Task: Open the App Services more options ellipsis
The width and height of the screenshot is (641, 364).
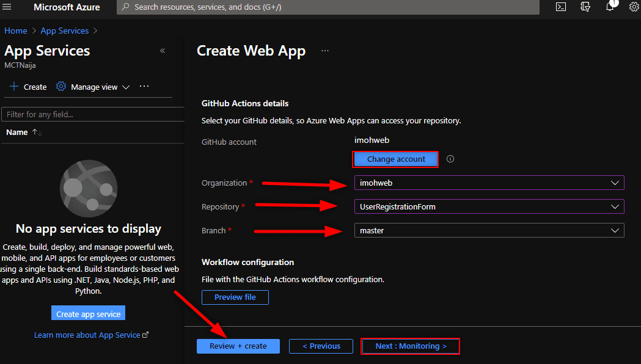Action: click(144, 86)
